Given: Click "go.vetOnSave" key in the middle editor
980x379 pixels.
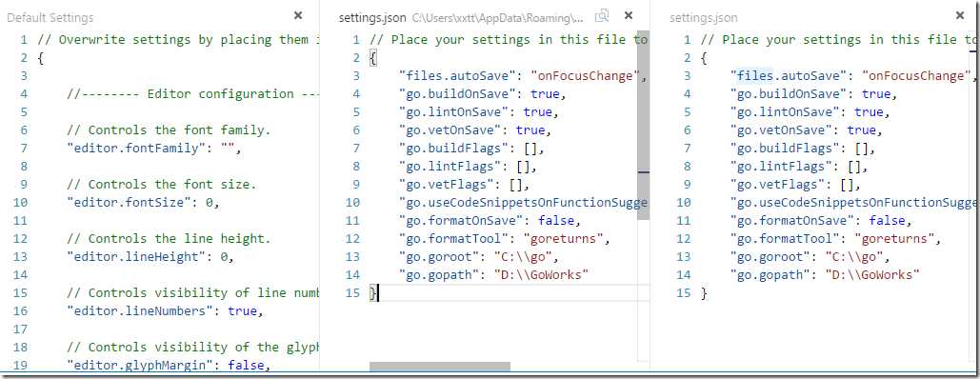Looking at the screenshot, I should pos(450,130).
